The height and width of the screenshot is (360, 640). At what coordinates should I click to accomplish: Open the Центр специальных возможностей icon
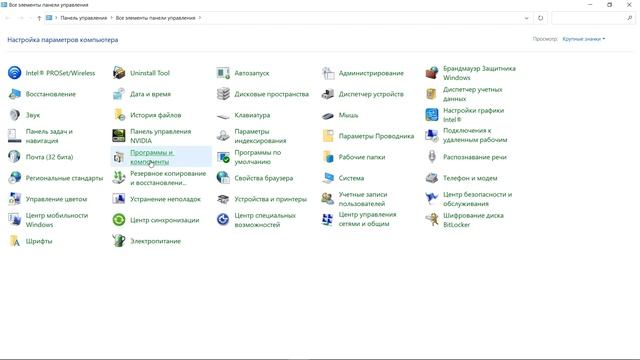[223, 220]
